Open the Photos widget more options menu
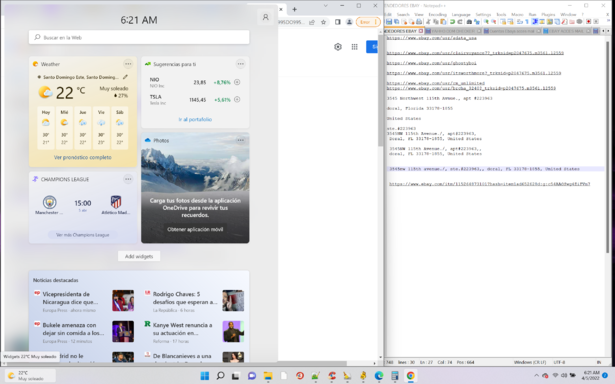 tap(240, 140)
